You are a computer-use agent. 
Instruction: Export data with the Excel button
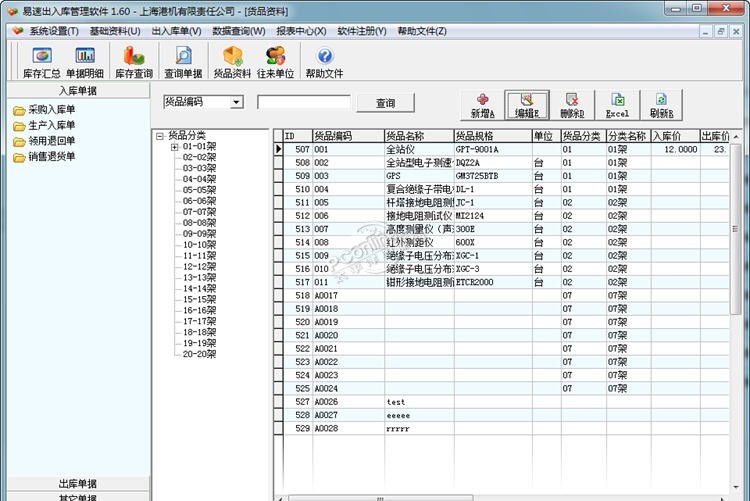pyautogui.click(x=618, y=105)
